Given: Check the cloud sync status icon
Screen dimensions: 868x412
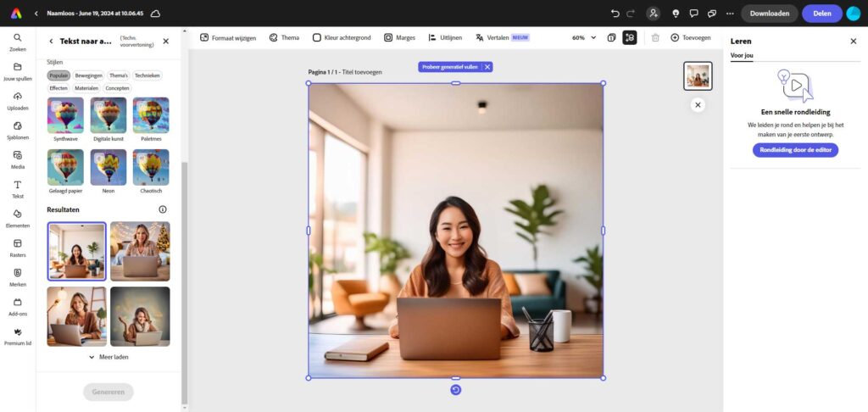Looking at the screenshot, I should [x=156, y=14].
